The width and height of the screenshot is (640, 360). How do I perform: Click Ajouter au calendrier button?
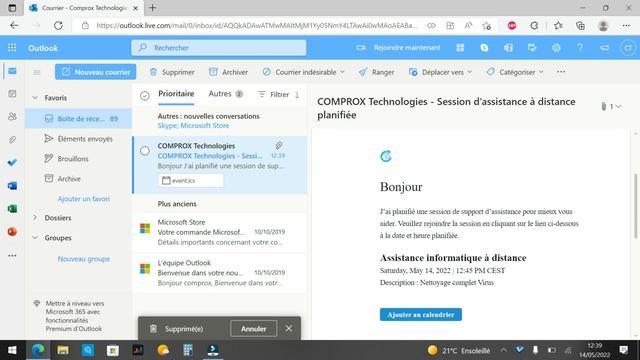(x=421, y=315)
